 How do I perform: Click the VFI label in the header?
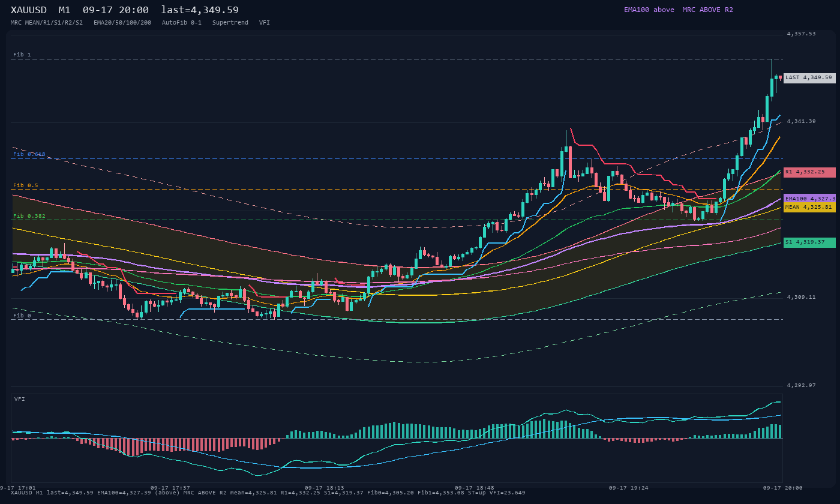click(265, 22)
